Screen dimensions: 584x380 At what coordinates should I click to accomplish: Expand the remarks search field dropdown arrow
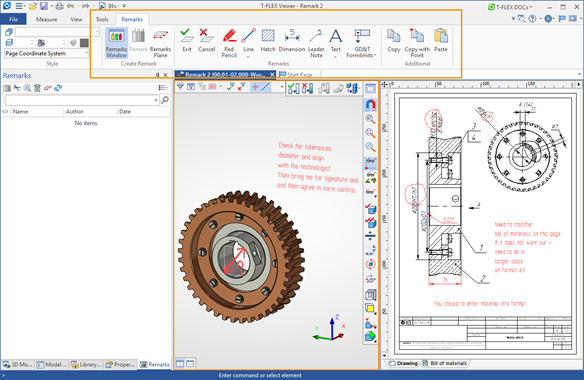click(x=156, y=100)
